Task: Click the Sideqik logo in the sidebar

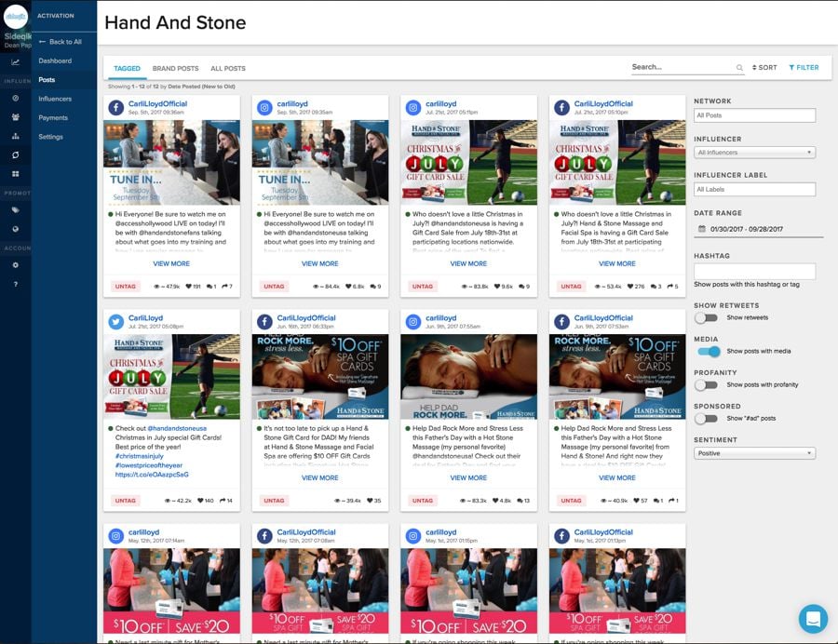Action: click(x=16, y=16)
